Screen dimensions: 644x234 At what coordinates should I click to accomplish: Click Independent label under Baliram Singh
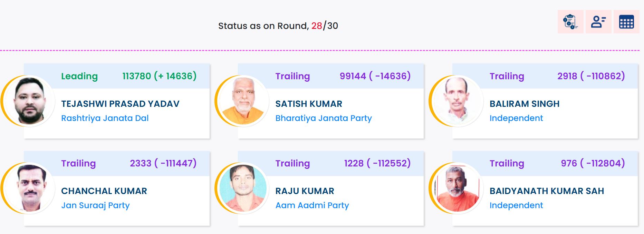516,118
